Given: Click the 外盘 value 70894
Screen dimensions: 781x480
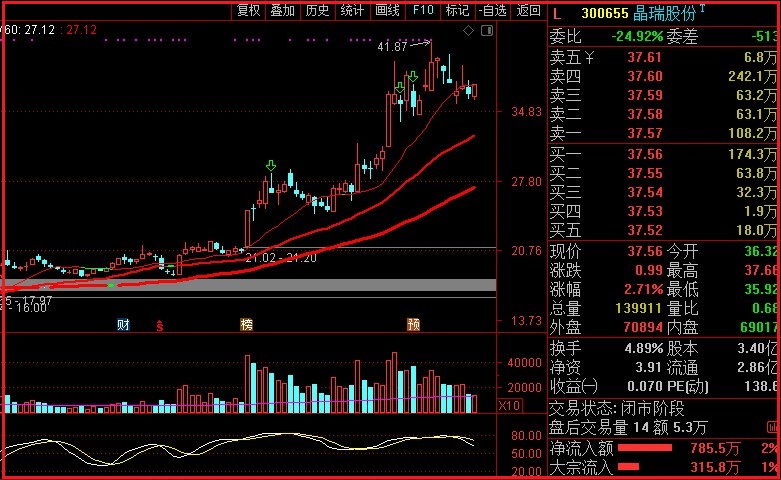Looking at the screenshot, I should [x=643, y=327].
